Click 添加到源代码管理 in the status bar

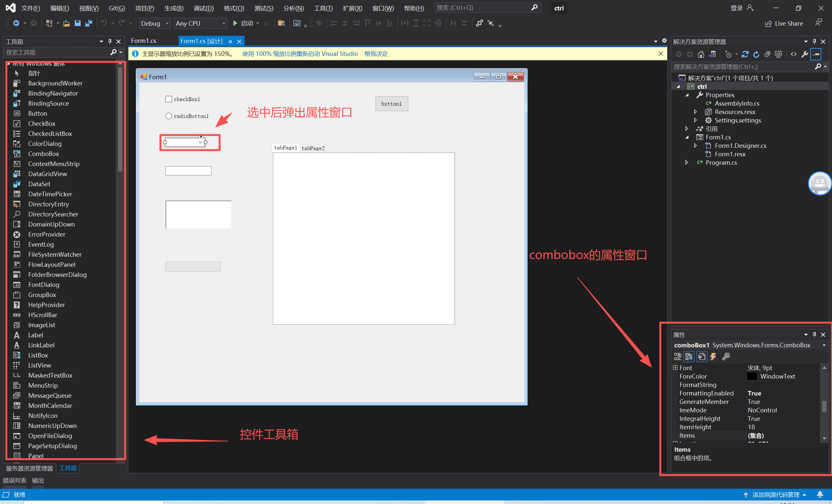tap(776, 495)
